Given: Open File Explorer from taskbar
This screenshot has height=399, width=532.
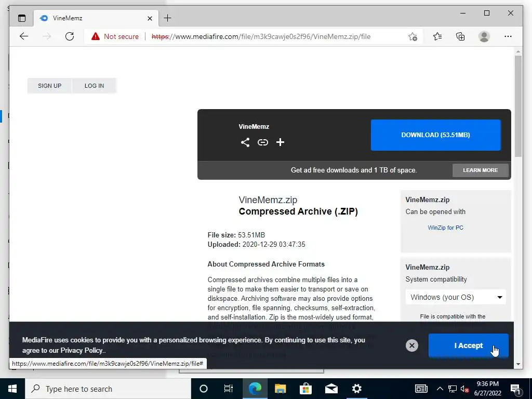Looking at the screenshot, I should [280, 389].
